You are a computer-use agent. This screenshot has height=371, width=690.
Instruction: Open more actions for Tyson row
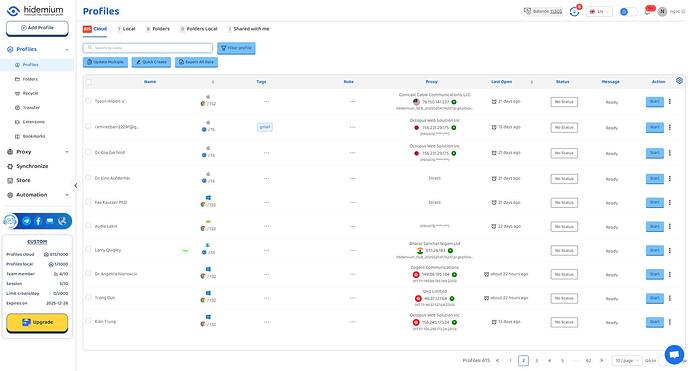670,102
